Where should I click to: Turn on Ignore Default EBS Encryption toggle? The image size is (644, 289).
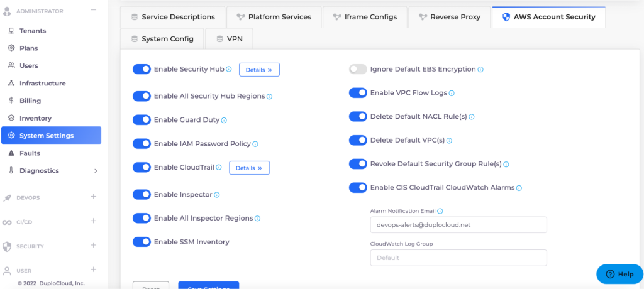coord(358,69)
